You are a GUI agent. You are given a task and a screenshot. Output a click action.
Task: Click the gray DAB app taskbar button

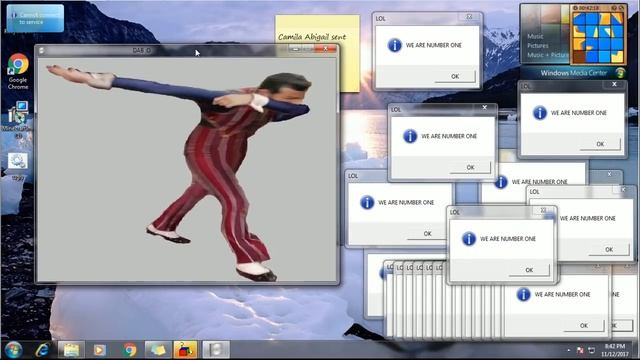(216, 350)
